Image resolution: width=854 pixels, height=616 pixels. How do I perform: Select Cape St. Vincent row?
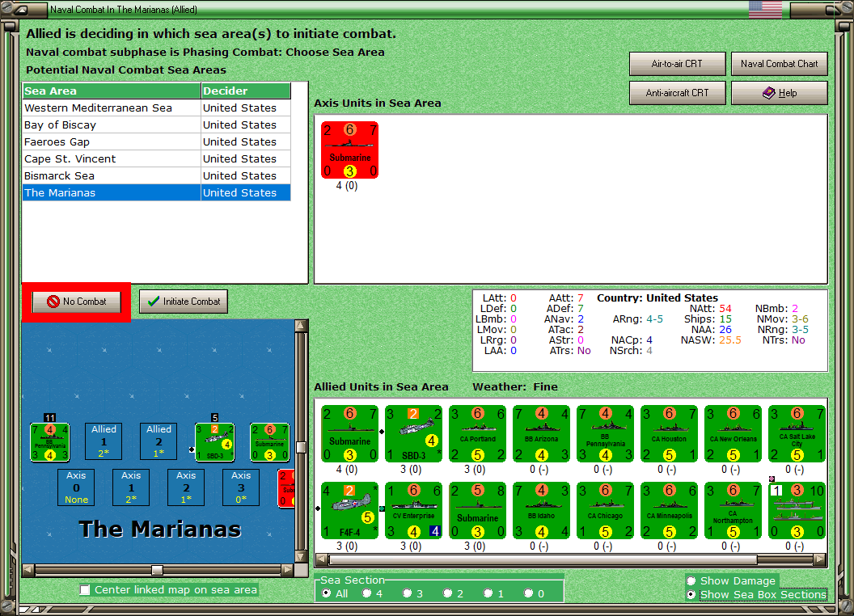pos(156,158)
